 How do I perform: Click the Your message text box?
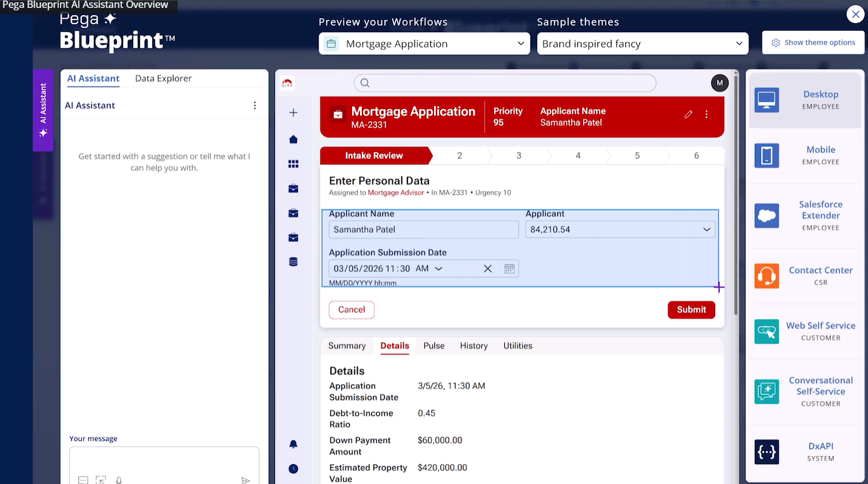[x=164, y=465]
